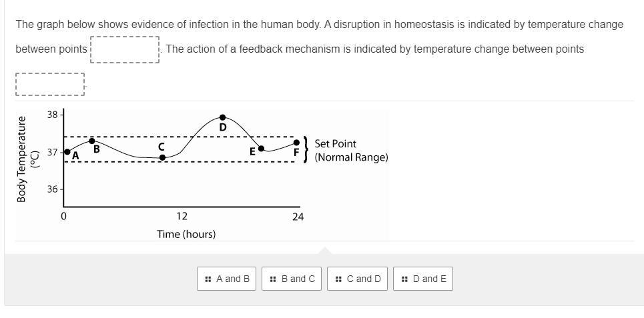The image size is (644, 318).
Task: Choose the 'C and D' answer option label
Action: (364, 279)
